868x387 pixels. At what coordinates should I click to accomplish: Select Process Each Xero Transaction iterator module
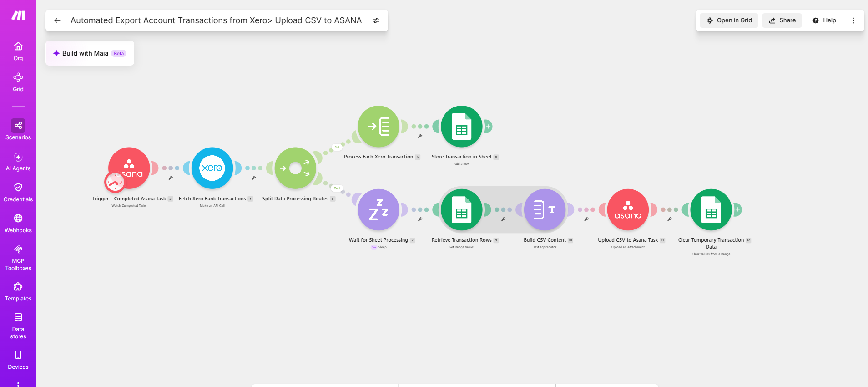click(x=378, y=127)
